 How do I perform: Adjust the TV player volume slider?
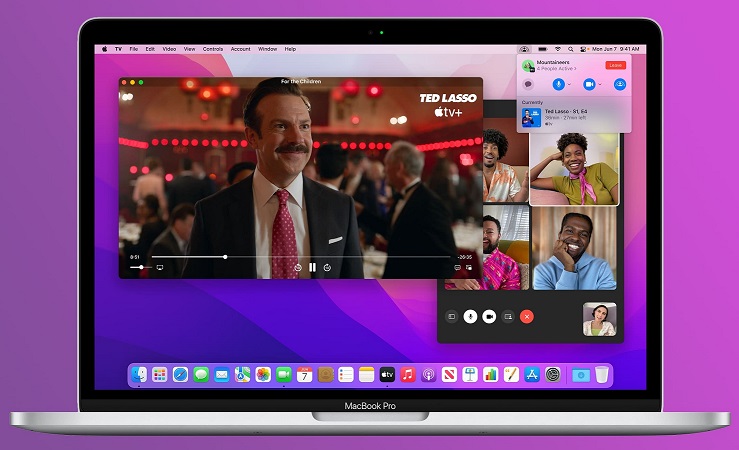pos(140,268)
